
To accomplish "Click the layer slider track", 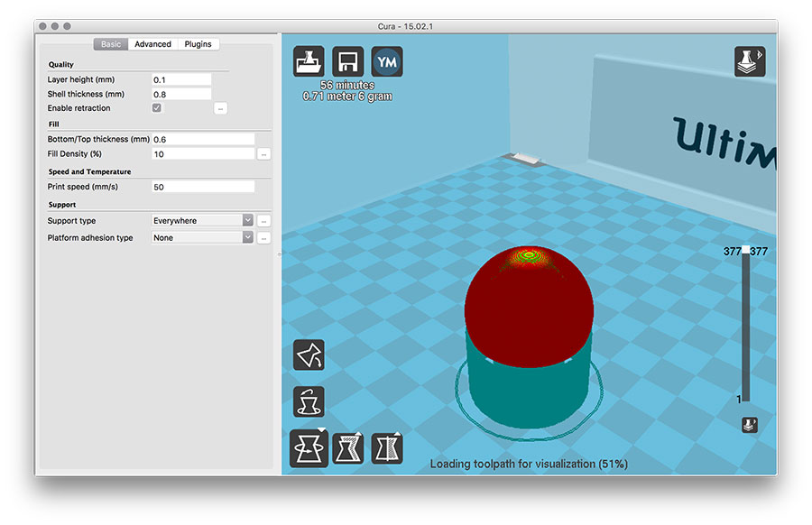I will pyautogui.click(x=746, y=327).
